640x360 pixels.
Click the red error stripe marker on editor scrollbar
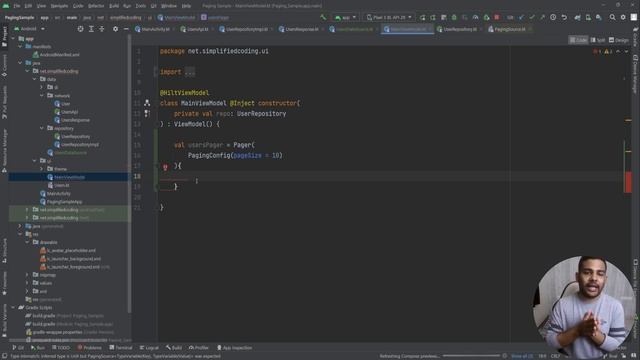pyautogui.click(x=628, y=182)
